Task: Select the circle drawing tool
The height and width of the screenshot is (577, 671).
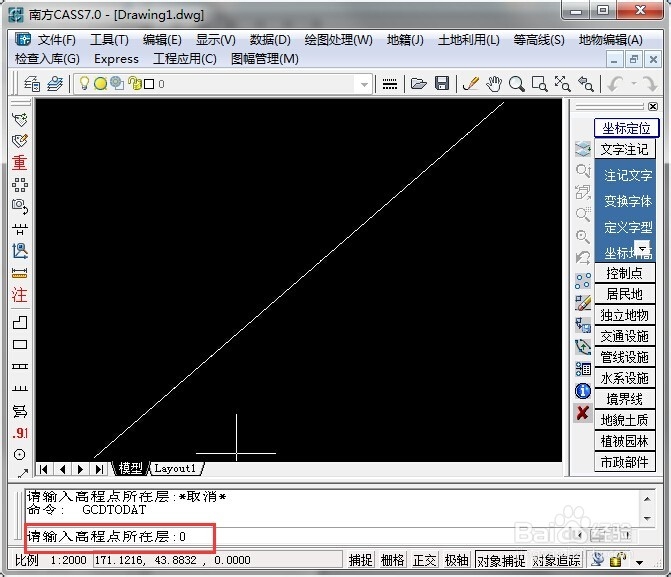Action: pos(20,455)
